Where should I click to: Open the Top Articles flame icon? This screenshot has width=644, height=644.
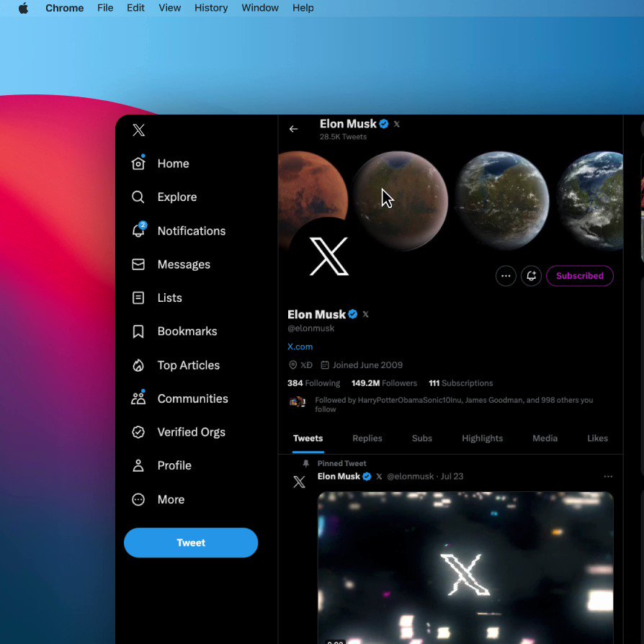[138, 365]
